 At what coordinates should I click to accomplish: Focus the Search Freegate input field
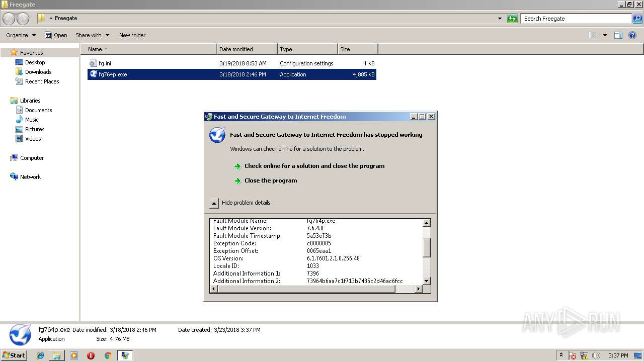tap(576, 19)
